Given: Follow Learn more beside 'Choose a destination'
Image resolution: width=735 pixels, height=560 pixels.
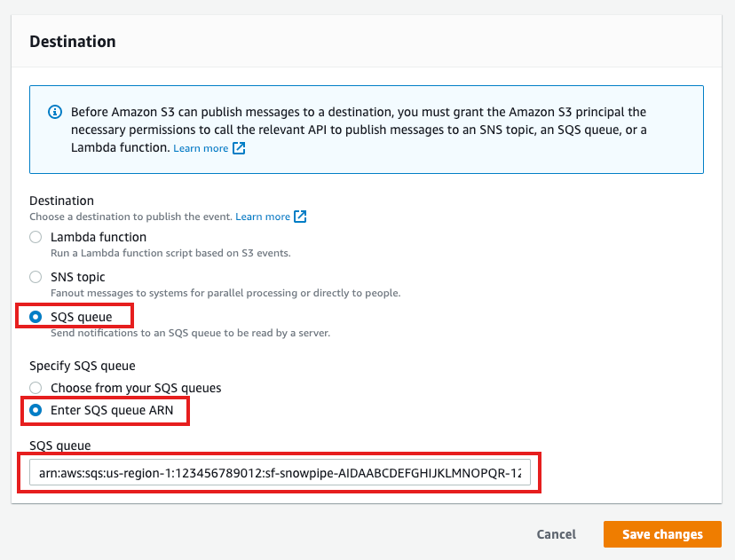Looking at the screenshot, I should [262, 217].
